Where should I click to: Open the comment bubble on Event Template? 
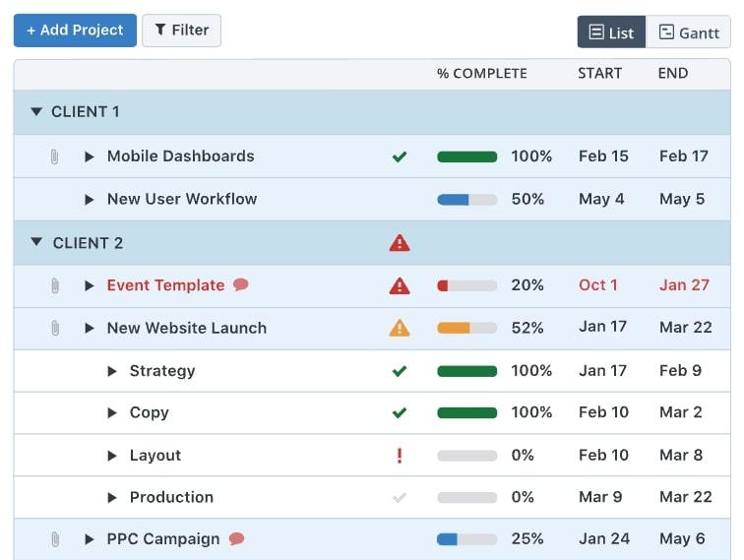click(241, 285)
